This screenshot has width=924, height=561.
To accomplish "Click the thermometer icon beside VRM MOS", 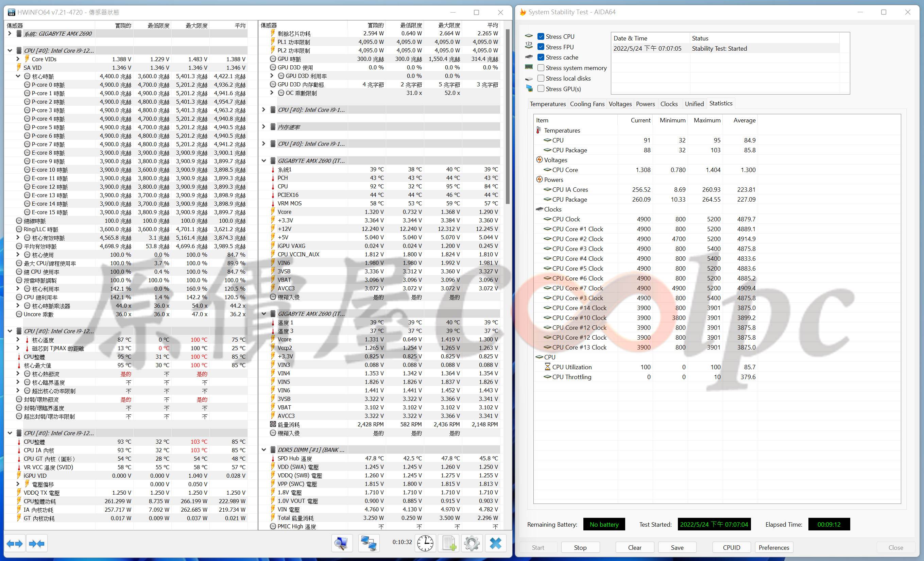I will point(273,204).
